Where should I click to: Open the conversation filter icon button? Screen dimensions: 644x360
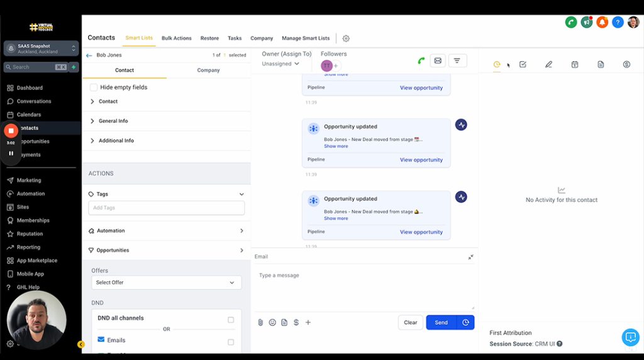(x=457, y=61)
